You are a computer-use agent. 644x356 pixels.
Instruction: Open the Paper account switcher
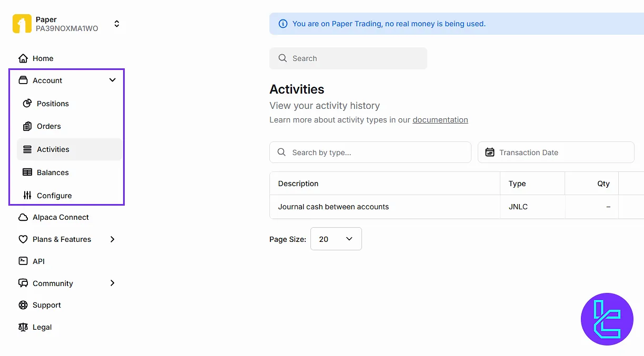[117, 24]
